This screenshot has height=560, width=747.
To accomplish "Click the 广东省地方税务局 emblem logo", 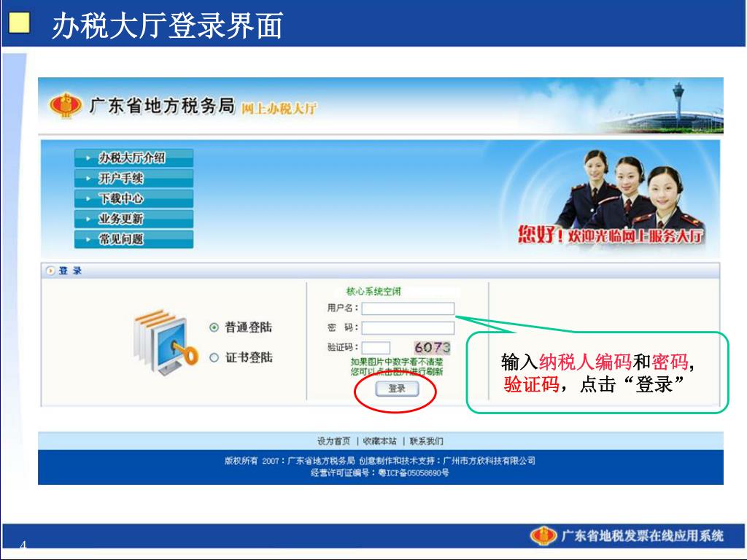I will click(x=66, y=105).
